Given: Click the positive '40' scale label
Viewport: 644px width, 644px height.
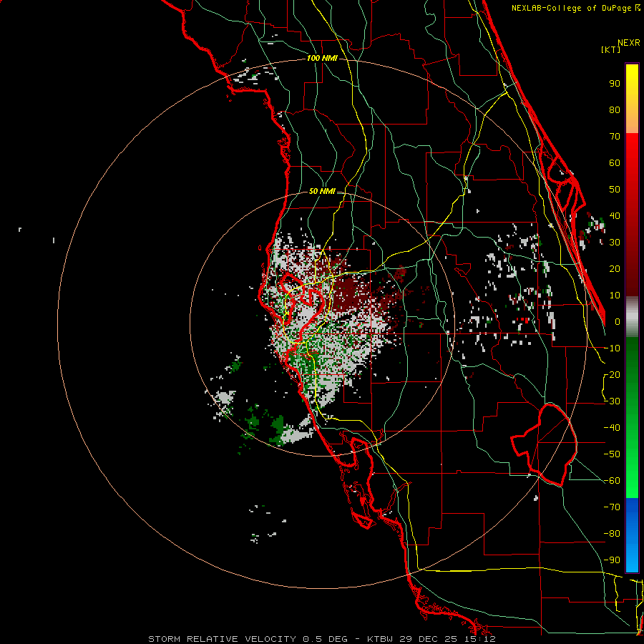Looking at the screenshot, I should pos(615,216).
